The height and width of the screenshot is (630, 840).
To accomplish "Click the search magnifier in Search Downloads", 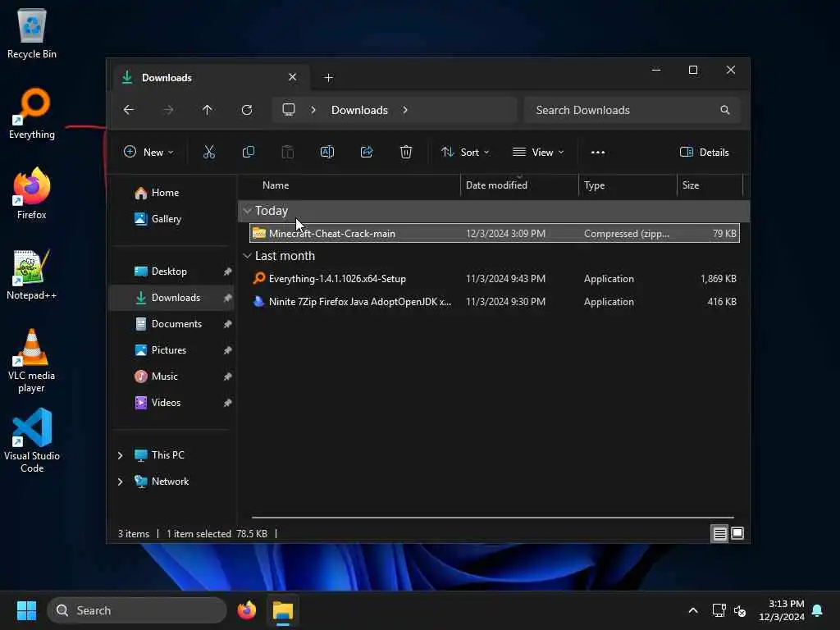I will click(725, 110).
